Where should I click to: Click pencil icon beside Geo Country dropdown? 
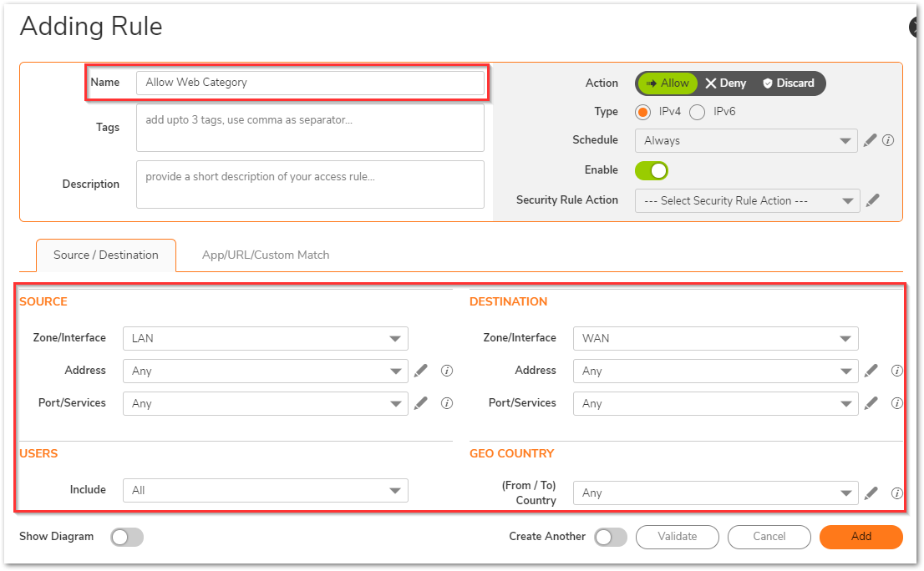pos(871,493)
